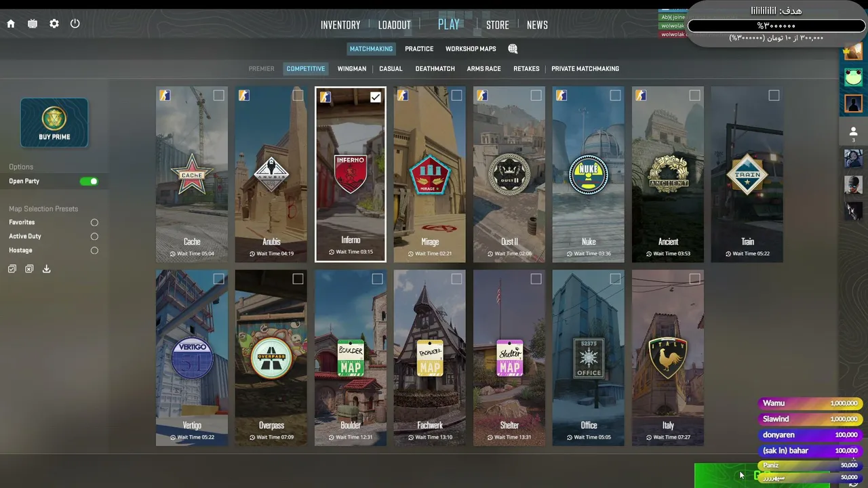Click the Train diamond map badge
Viewport: 868px width, 488px height.
point(747,174)
